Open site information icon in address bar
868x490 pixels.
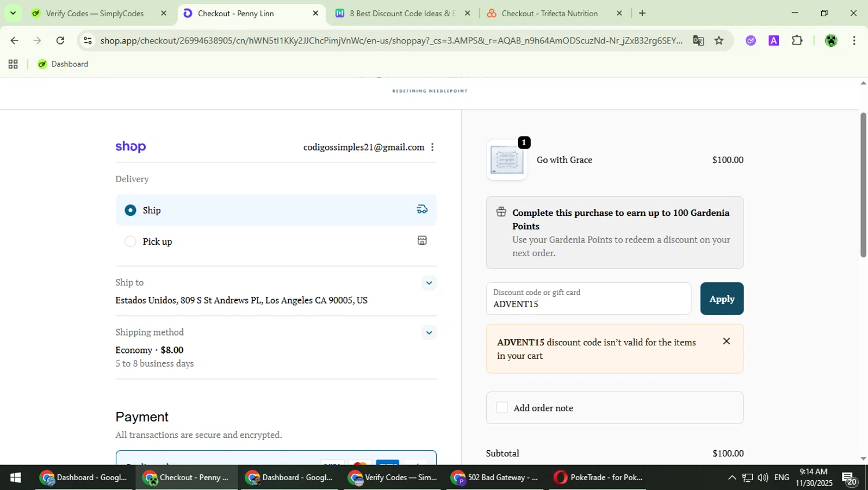point(87,40)
